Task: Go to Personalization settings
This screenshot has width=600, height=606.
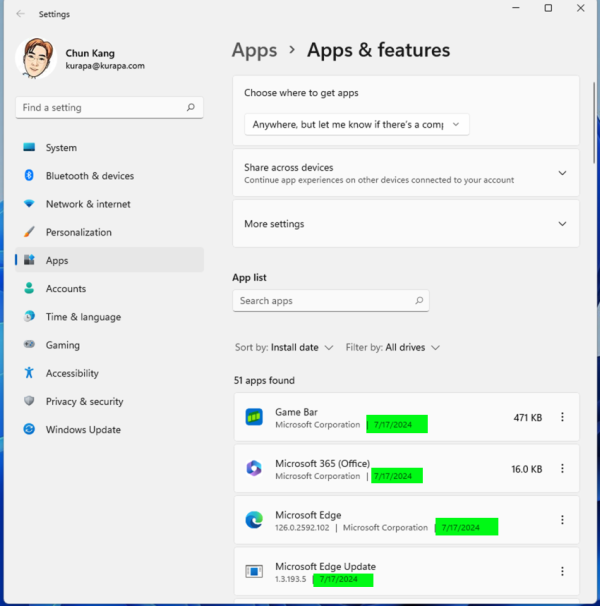Action: click(109, 232)
